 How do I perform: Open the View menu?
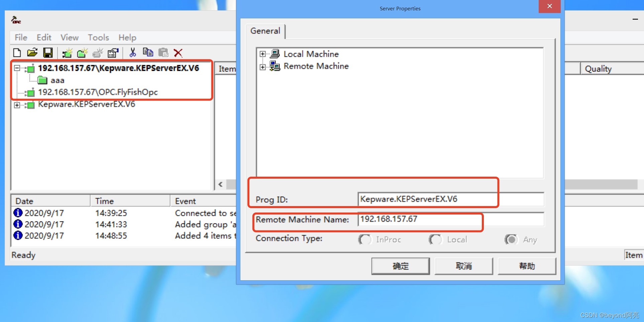[x=70, y=37]
